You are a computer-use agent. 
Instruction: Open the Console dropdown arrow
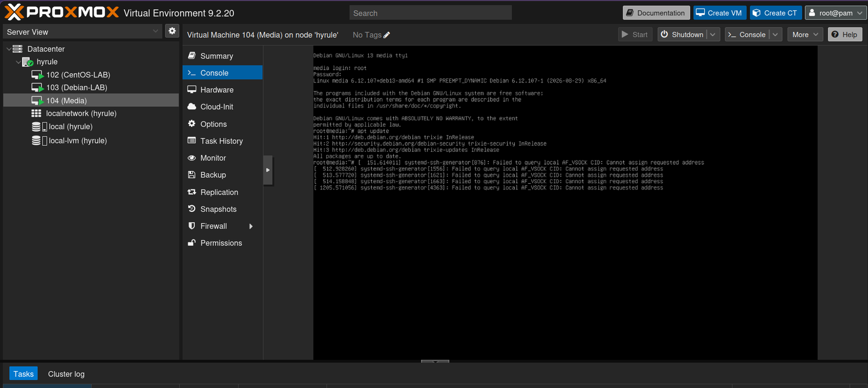coord(775,35)
